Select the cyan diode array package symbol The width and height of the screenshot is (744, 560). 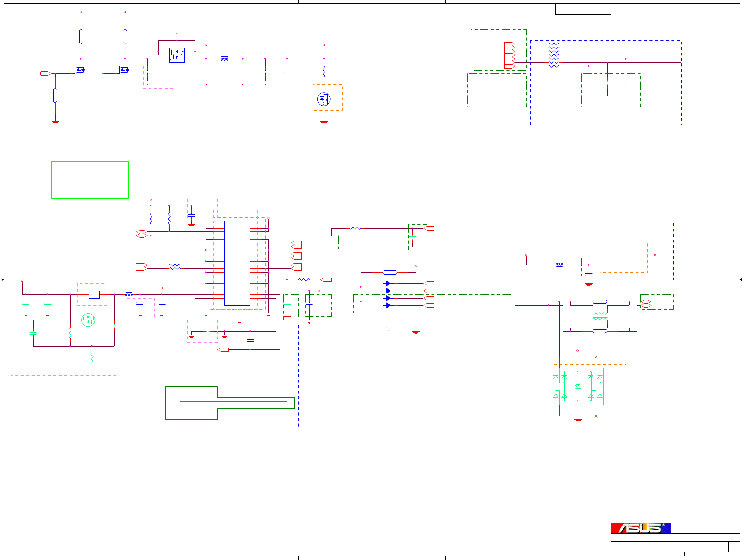[x=577, y=386]
